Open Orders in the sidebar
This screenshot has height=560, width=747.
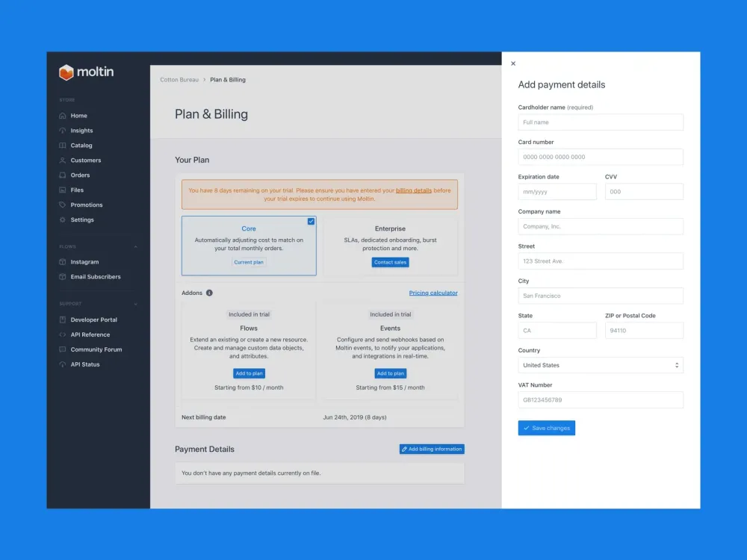point(80,175)
